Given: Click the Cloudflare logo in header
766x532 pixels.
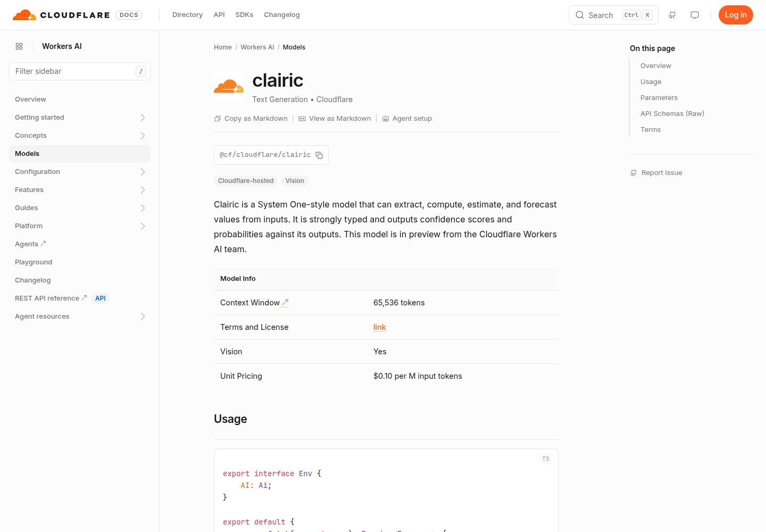Looking at the screenshot, I should 61,15.
